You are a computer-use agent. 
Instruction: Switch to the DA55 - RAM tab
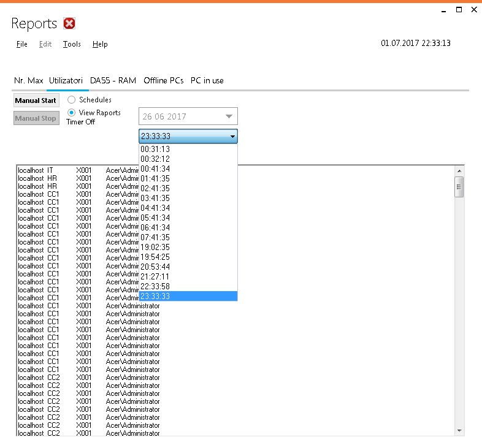tap(113, 80)
